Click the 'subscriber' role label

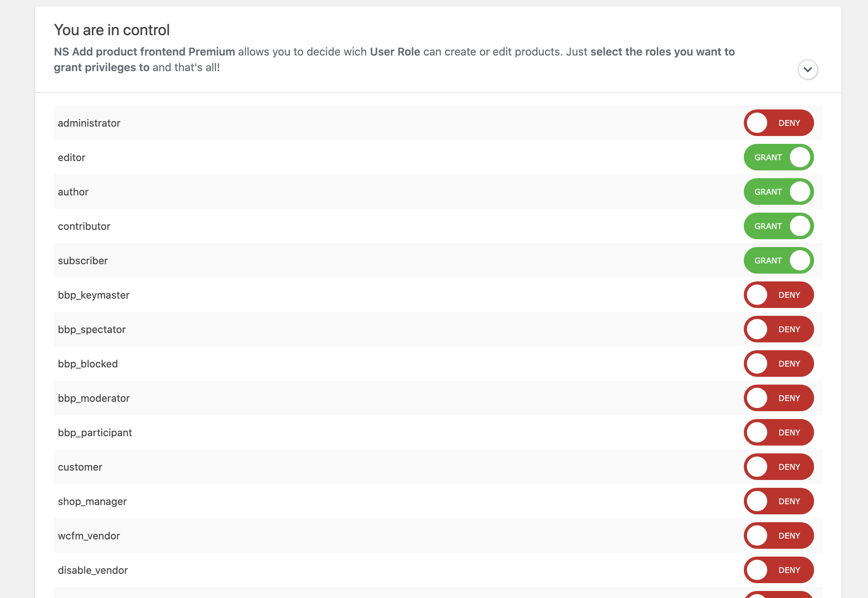[83, 261]
